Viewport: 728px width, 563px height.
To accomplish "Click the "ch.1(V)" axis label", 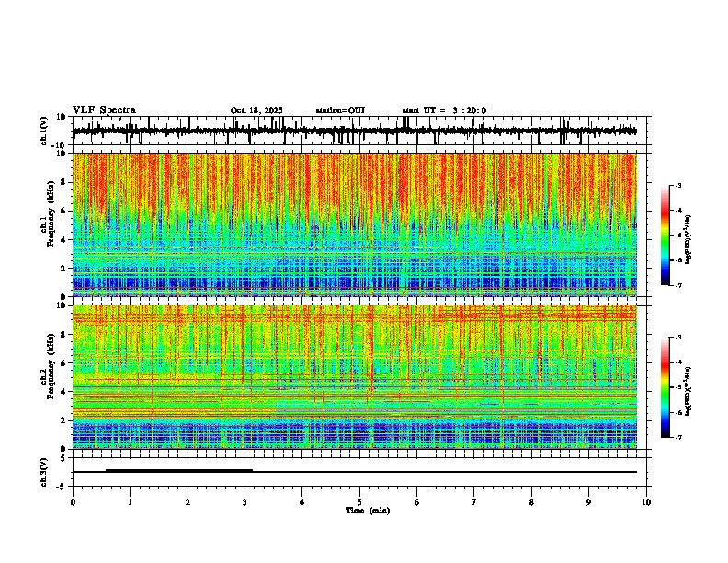I will (x=44, y=131).
